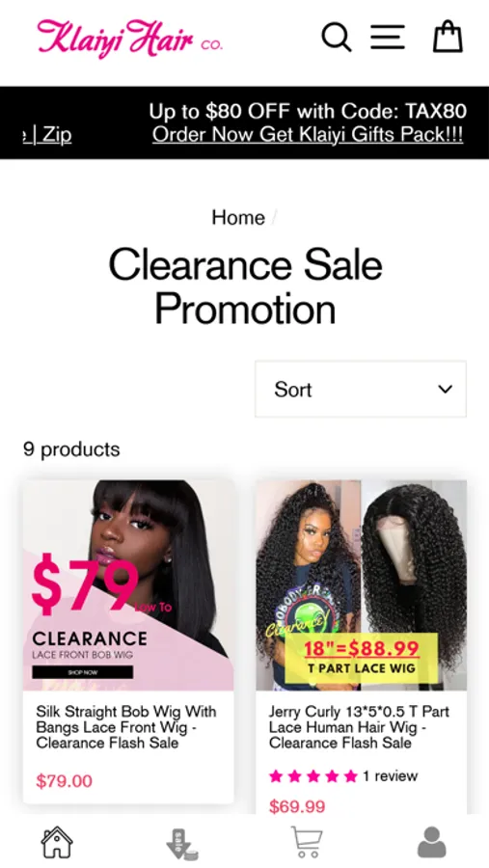This screenshot has height=868, width=489.
Task: Tap the account profile icon in bottom bar
Action: [431, 843]
